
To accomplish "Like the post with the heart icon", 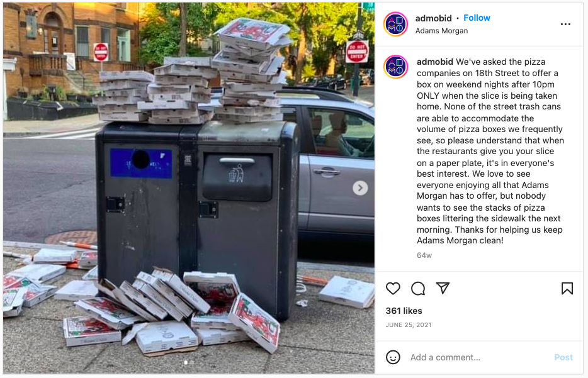I will (393, 289).
